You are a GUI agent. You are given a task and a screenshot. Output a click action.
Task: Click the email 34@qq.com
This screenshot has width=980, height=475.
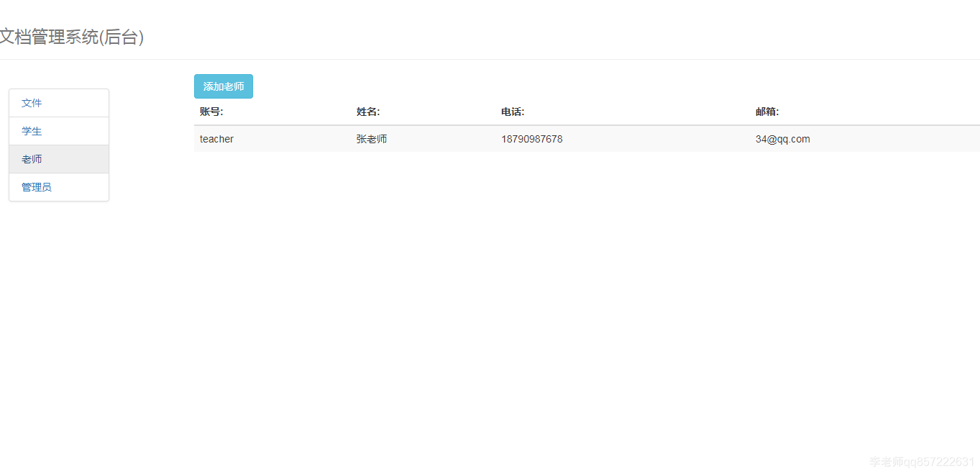[783, 139]
